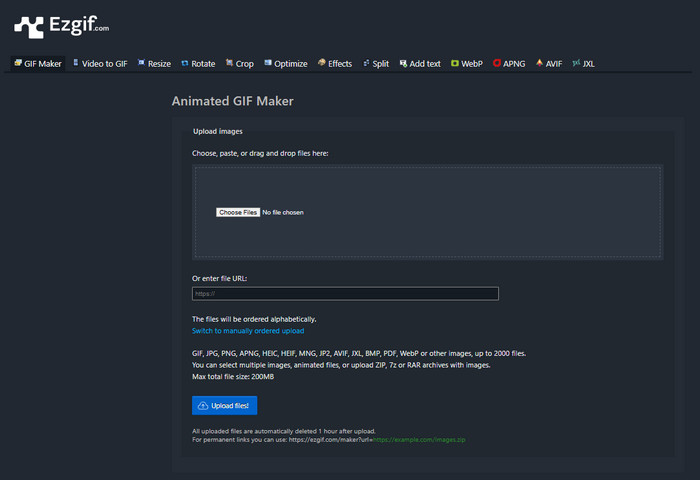The width and height of the screenshot is (700, 480).
Task: Open the AVIF menu item
Action: click(549, 63)
